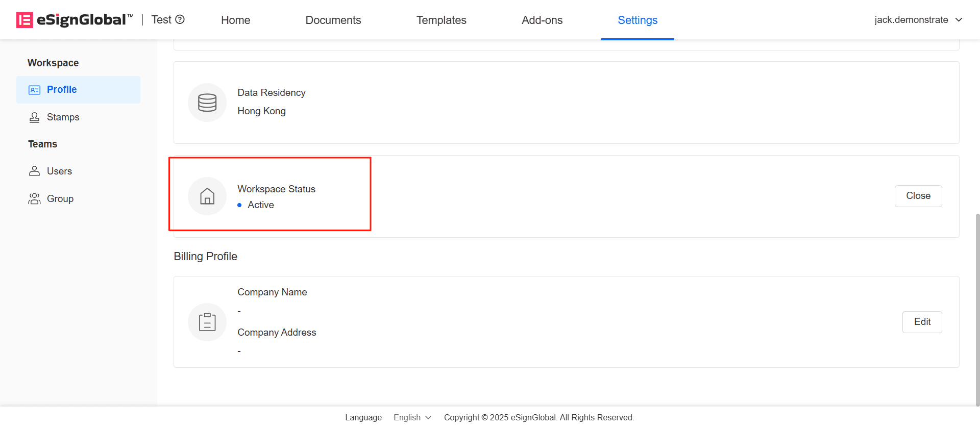This screenshot has height=428, width=980.
Task: Open the jack.demonstrate account dropdown
Action: click(x=918, y=20)
